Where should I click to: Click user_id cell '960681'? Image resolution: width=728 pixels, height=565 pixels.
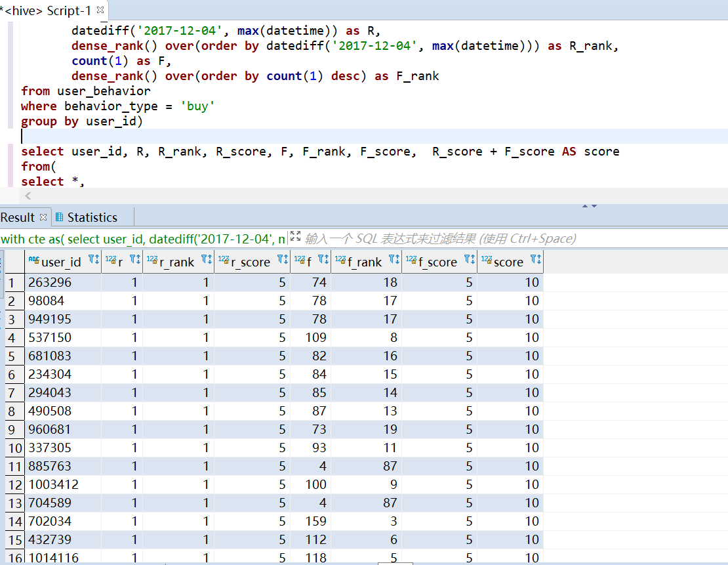(x=63, y=429)
